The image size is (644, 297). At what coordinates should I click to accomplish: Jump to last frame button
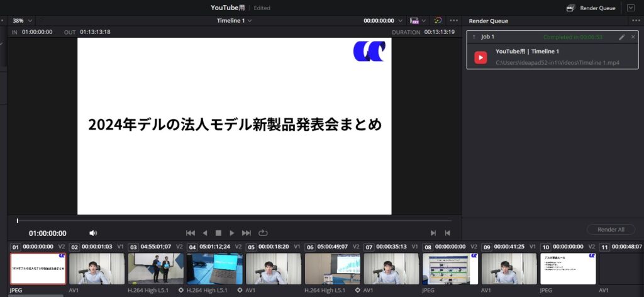(246, 233)
